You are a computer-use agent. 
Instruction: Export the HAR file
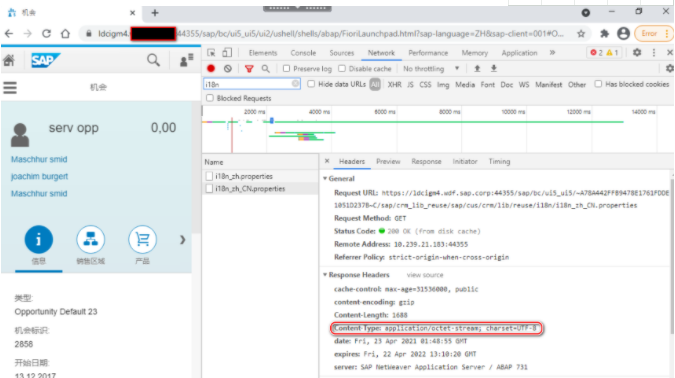tap(494, 68)
